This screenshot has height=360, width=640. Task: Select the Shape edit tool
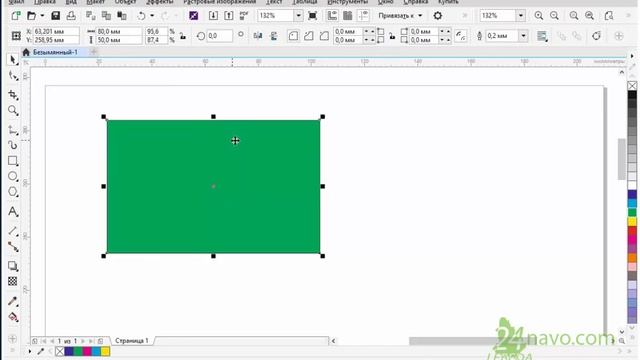click(13, 76)
